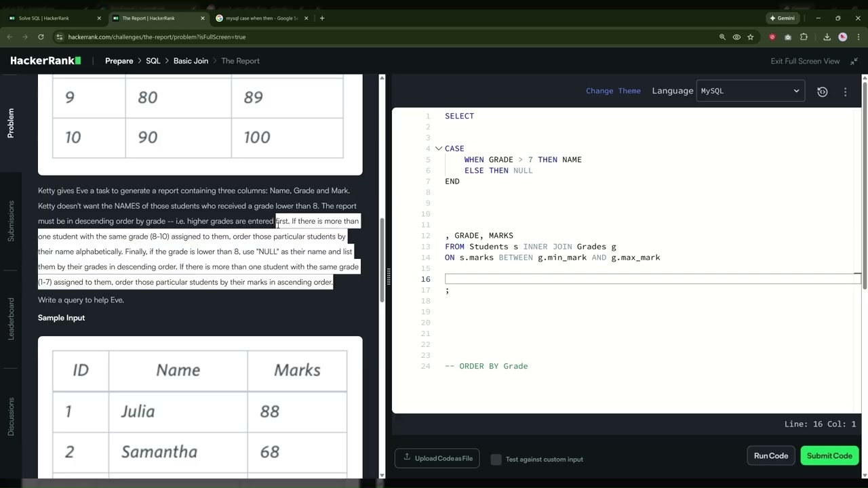Reload the HackerRank page
Screen dimensions: 868x488
tap(41, 37)
